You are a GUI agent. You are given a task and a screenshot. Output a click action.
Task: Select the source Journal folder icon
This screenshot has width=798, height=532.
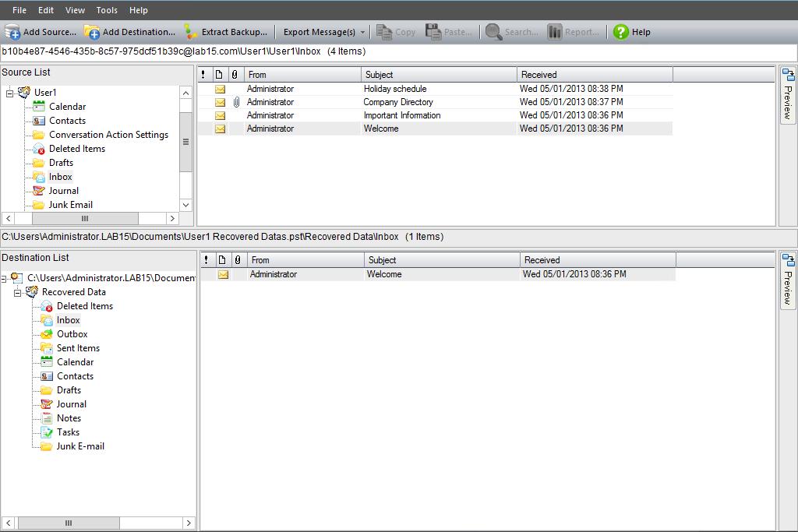pyautogui.click(x=39, y=191)
